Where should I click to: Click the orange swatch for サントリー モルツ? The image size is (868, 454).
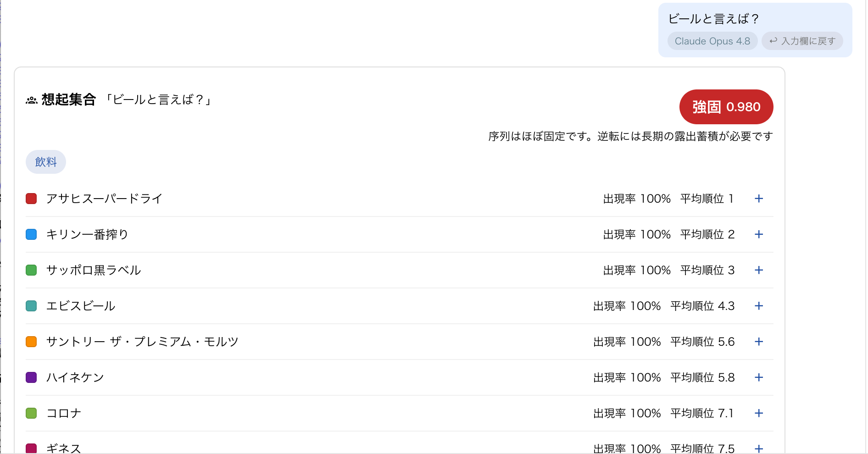click(31, 342)
